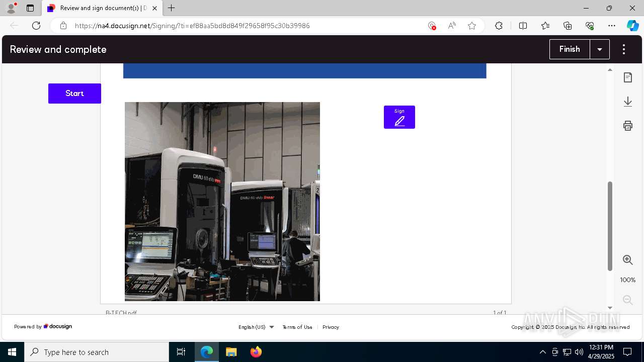
Task: Toggle Read aloud in address bar
Action: click(x=452, y=26)
